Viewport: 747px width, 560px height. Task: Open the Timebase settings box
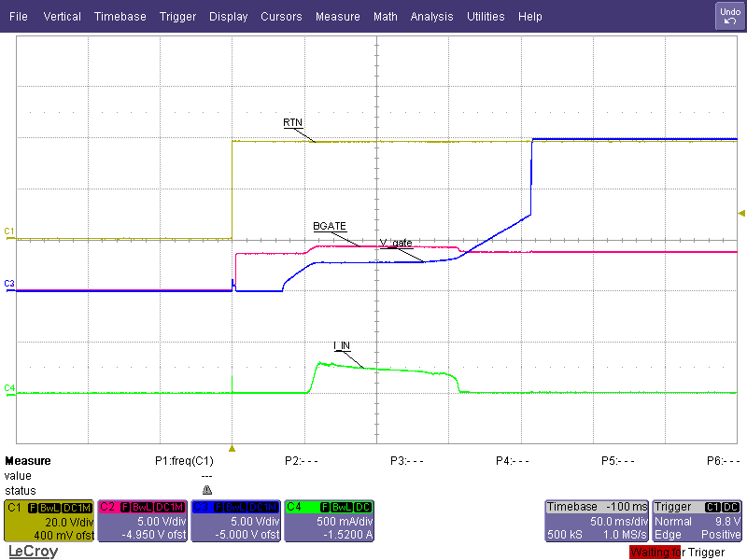pos(596,521)
